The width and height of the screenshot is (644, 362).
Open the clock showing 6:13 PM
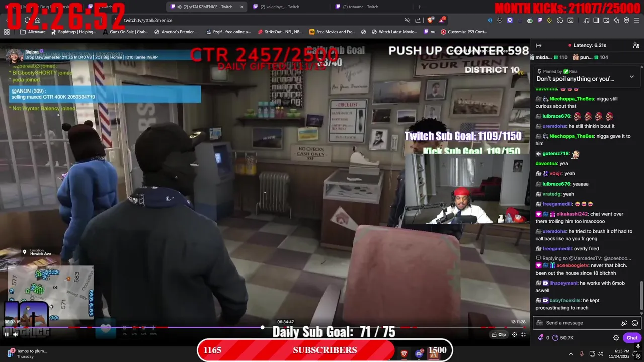pyautogui.click(x=618, y=354)
